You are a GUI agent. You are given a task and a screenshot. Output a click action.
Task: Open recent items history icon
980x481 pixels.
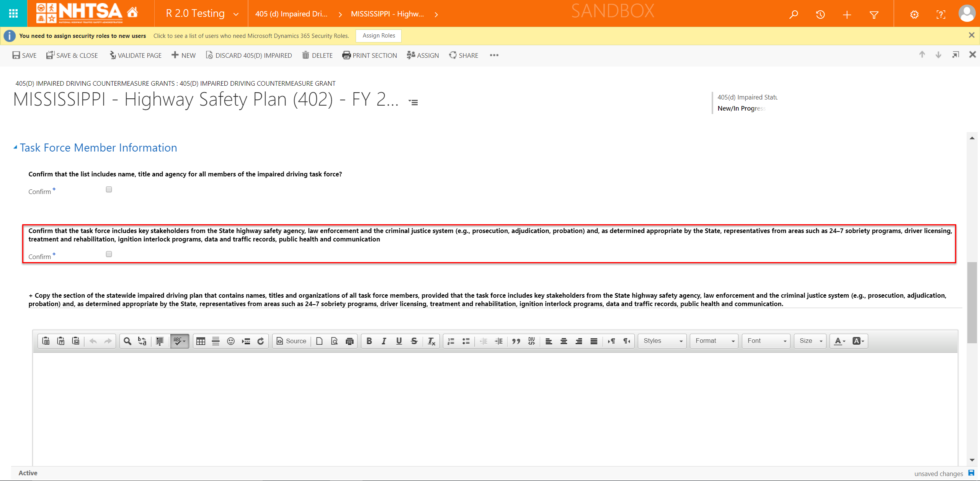[820, 15]
